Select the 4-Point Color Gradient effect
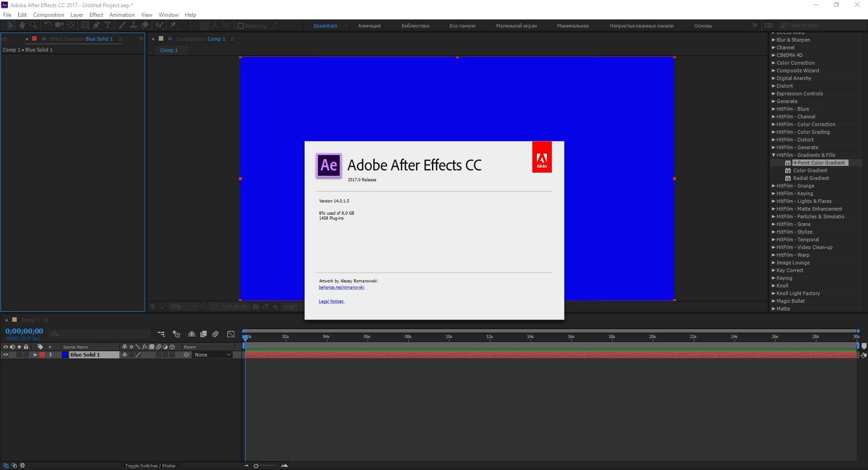The image size is (868, 470). point(819,163)
